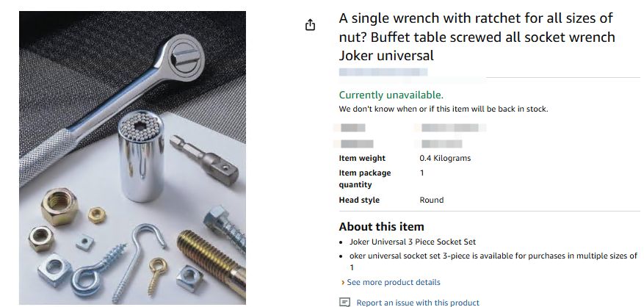
Task: Click the first blurred specification label
Action: [x=353, y=128]
